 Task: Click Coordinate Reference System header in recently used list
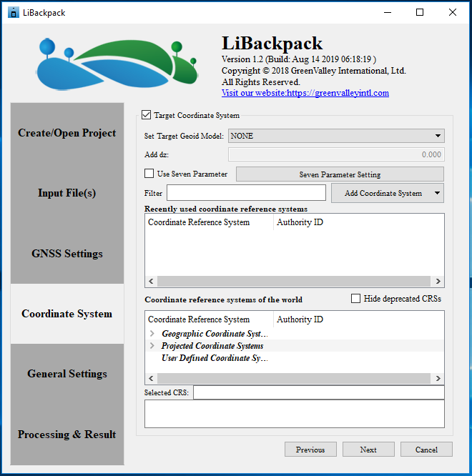[x=210, y=222]
